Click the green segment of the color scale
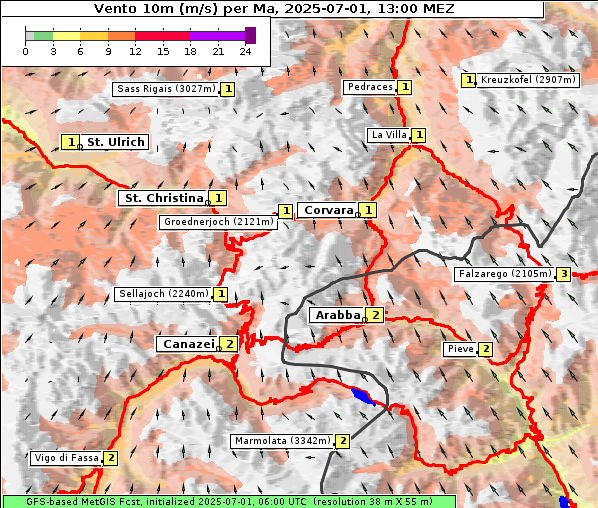The image size is (598, 508). [43, 36]
